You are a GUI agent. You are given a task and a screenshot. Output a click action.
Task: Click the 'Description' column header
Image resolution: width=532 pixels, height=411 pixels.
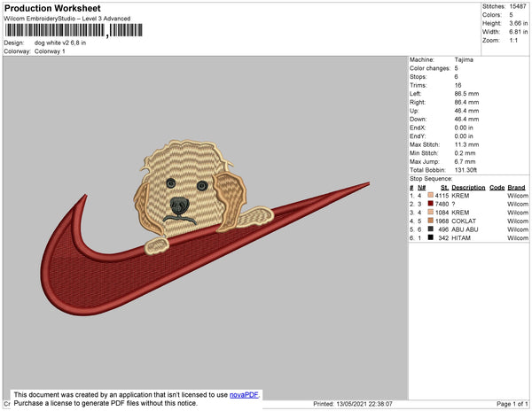[x=468, y=188]
